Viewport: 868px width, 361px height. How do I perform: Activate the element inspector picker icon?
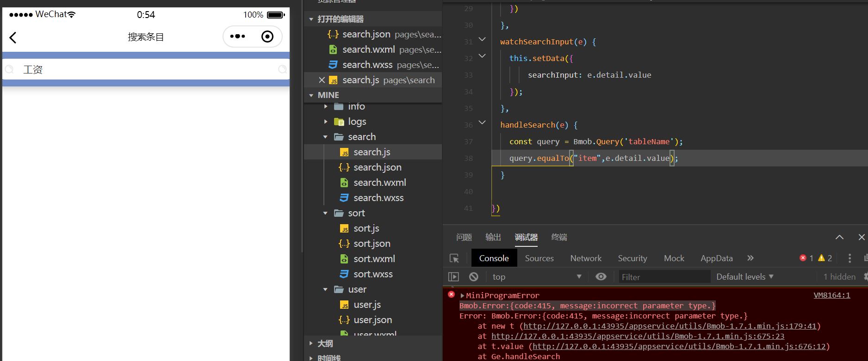(x=454, y=258)
